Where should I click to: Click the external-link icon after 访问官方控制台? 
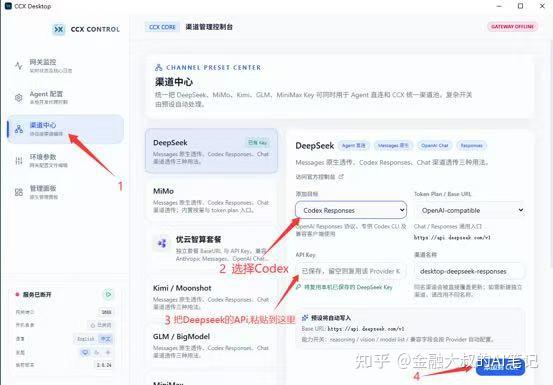coord(341,177)
